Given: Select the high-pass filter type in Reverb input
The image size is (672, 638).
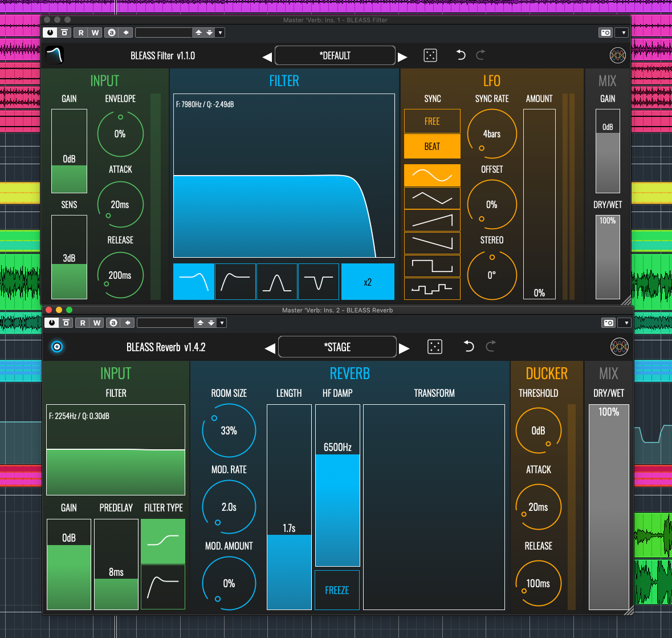Looking at the screenshot, I should 163,587.
